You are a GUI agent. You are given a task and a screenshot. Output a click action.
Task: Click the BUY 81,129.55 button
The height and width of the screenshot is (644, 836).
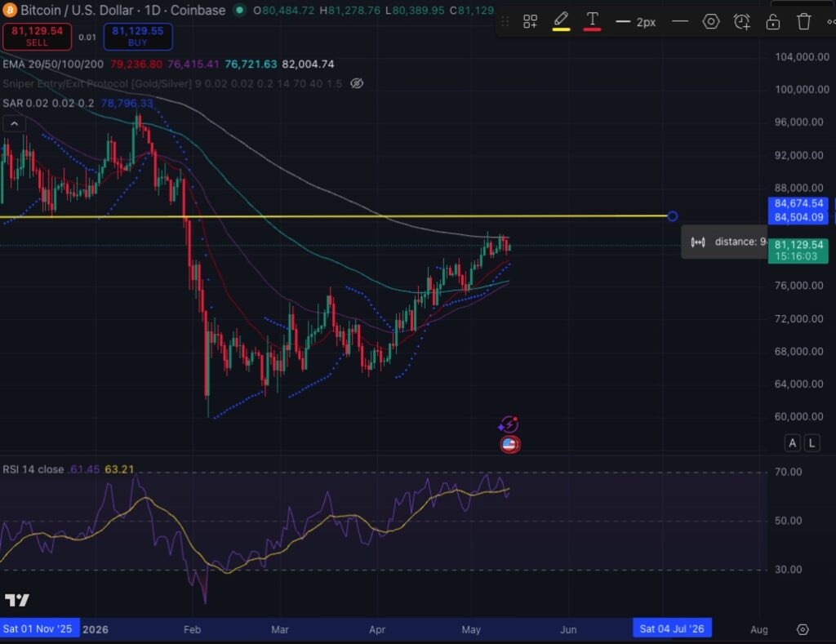tap(138, 36)
